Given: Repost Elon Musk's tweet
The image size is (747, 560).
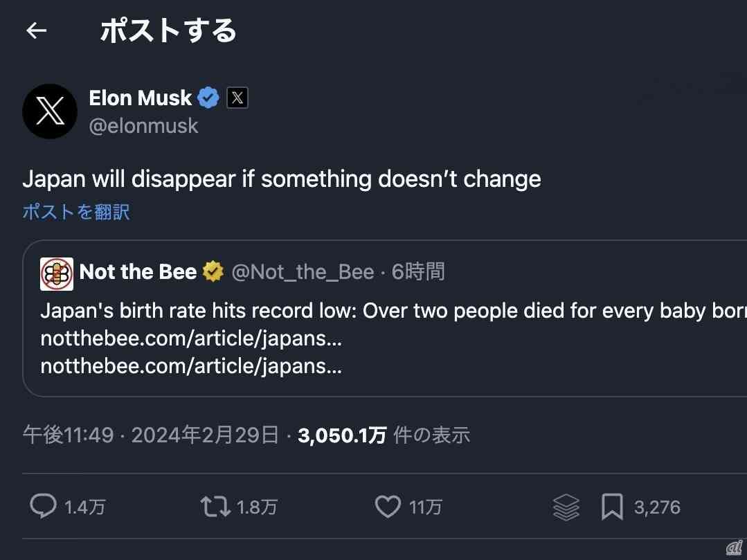Looking at the screenshot, I should 217,507.
